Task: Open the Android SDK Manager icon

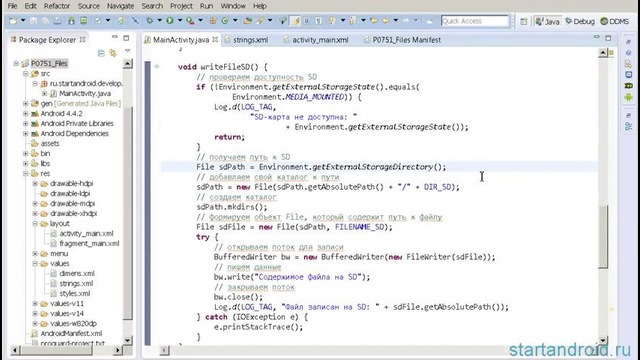Action: (x=71, y=21)
